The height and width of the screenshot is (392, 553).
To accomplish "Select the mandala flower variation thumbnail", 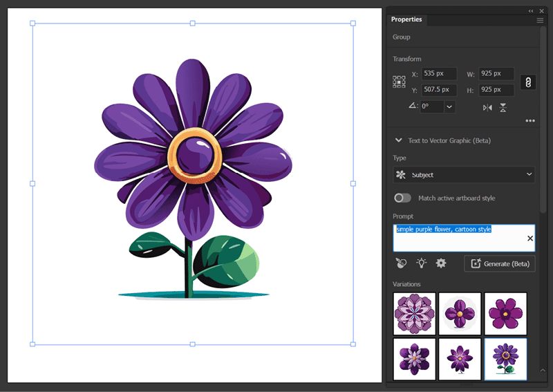I will coord(414,313).
